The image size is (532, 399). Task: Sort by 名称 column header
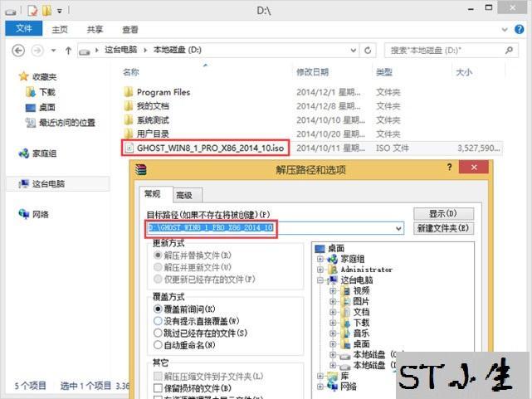[x=131, y=72]
